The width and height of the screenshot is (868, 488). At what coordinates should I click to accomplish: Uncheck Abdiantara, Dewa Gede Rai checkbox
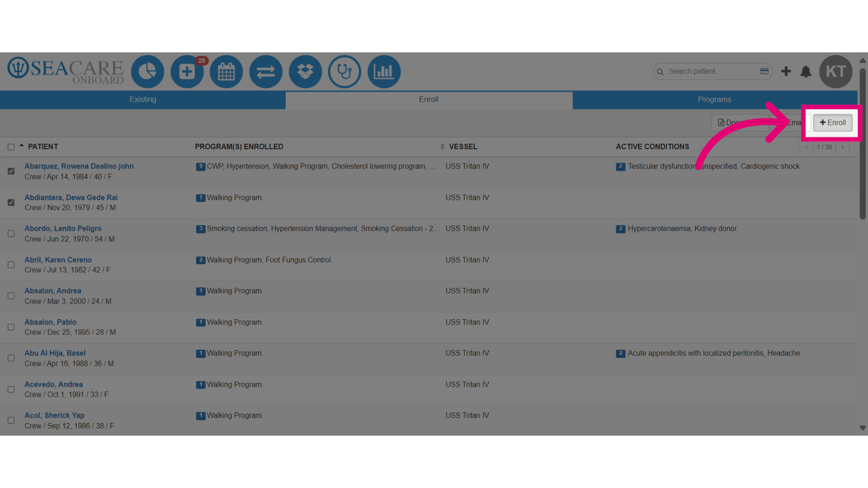point(11,202)
